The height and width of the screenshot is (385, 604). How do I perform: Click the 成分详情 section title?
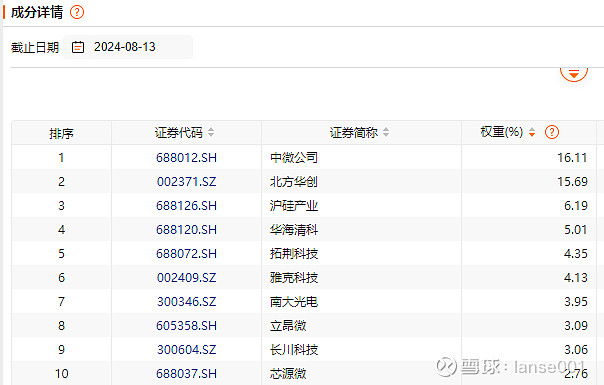[x=37, y=12]
